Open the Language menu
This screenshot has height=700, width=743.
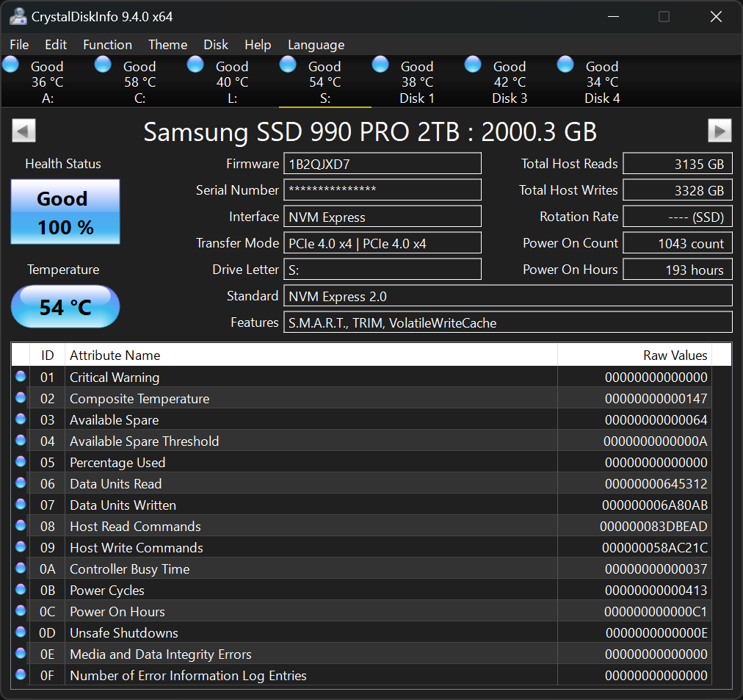316,45
